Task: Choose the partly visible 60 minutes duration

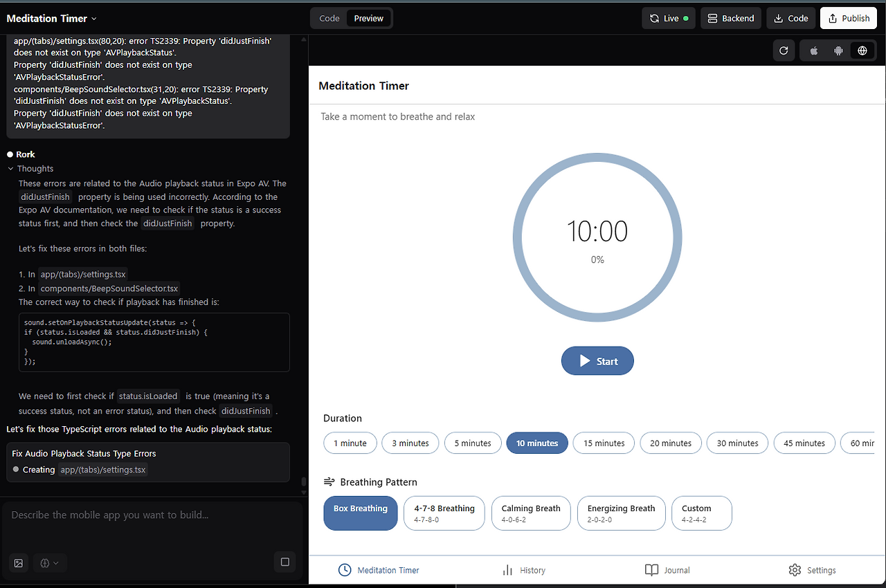Action: coord(858,443)
